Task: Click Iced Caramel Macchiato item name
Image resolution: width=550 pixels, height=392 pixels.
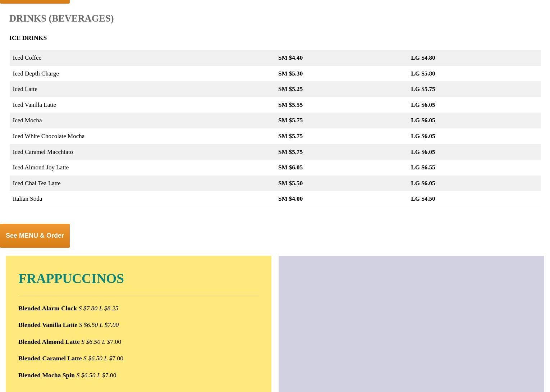Action: pos(43,152)
